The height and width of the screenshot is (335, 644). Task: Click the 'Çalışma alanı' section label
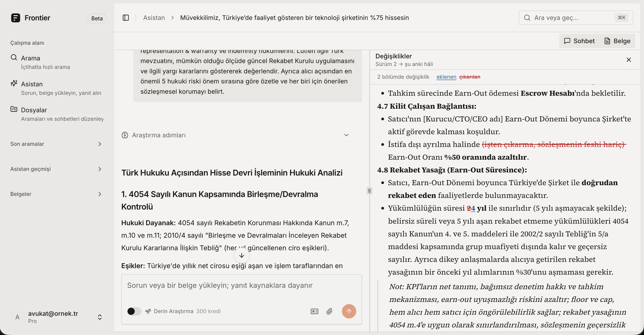pos(27,43)
